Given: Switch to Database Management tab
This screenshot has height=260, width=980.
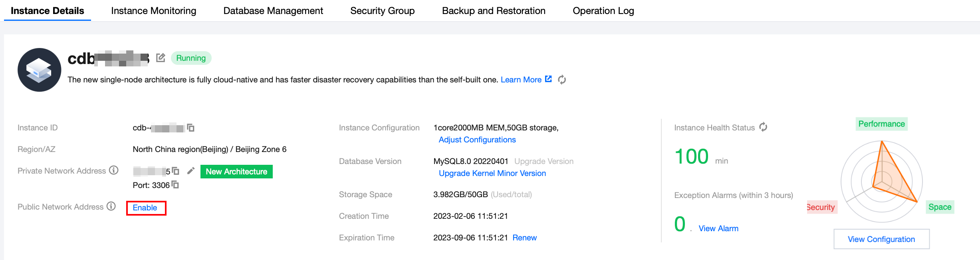Looking at the screenshot, I should click(x=273, y=11).
